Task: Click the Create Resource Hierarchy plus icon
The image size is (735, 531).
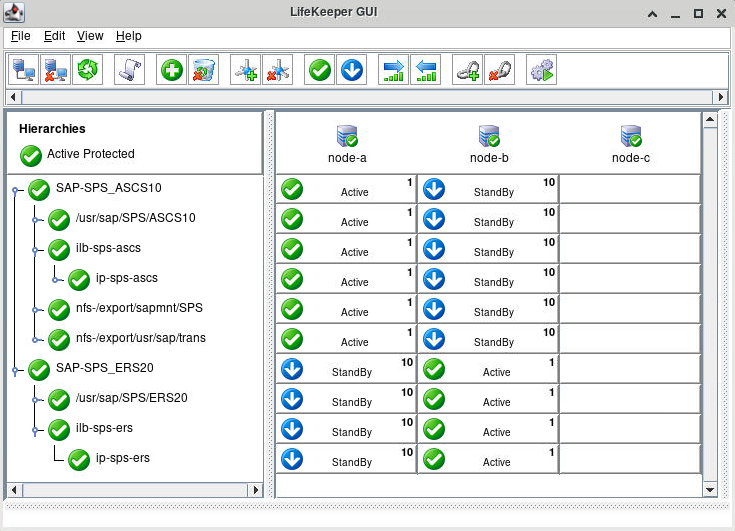Action: (x=172, y=70)
